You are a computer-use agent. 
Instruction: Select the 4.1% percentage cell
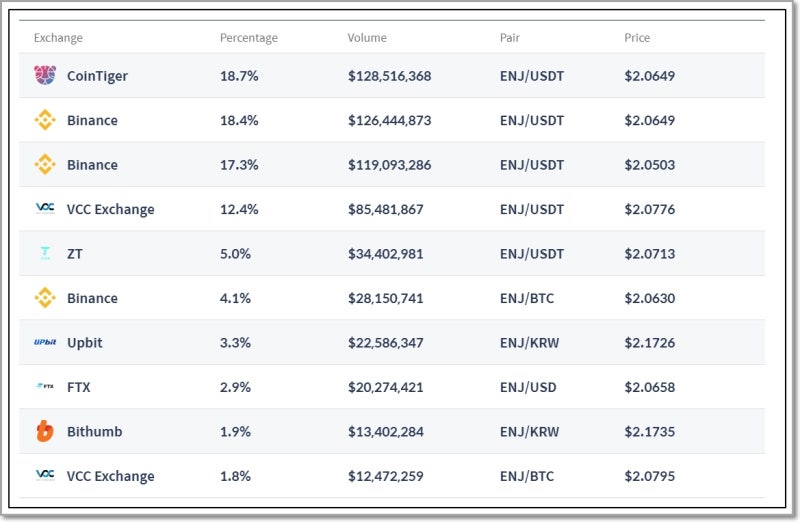pos(235,298)
